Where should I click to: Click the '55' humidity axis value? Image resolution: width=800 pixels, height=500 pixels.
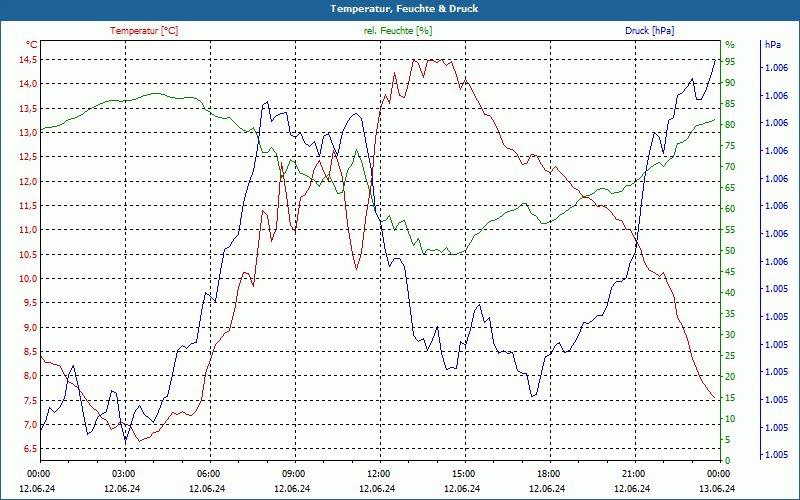[x=730, y=230]
